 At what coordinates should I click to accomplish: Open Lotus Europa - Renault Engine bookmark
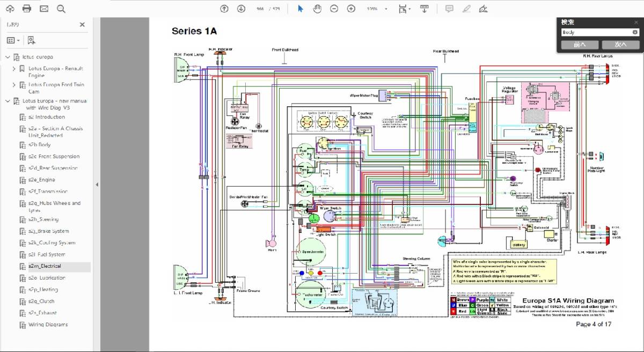56,72
